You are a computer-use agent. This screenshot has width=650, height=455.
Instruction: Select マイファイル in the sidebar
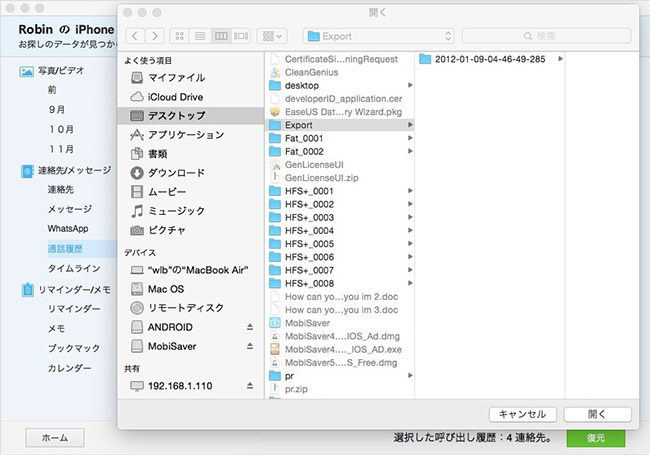coord(191,77)
